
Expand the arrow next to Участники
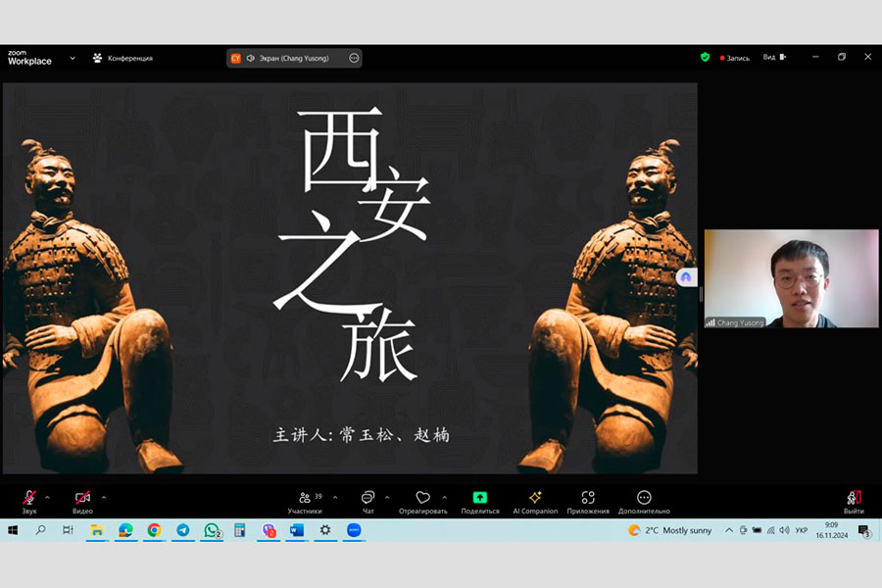[x=335, y=498]
